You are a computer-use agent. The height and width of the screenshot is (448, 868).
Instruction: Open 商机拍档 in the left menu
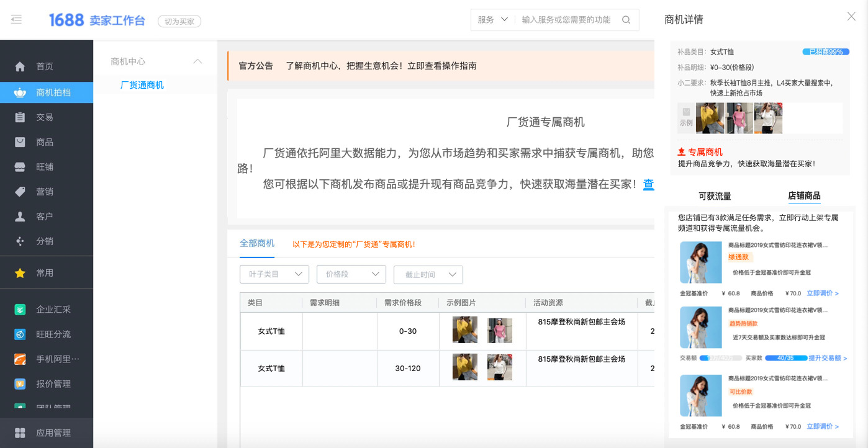point(47,92)
